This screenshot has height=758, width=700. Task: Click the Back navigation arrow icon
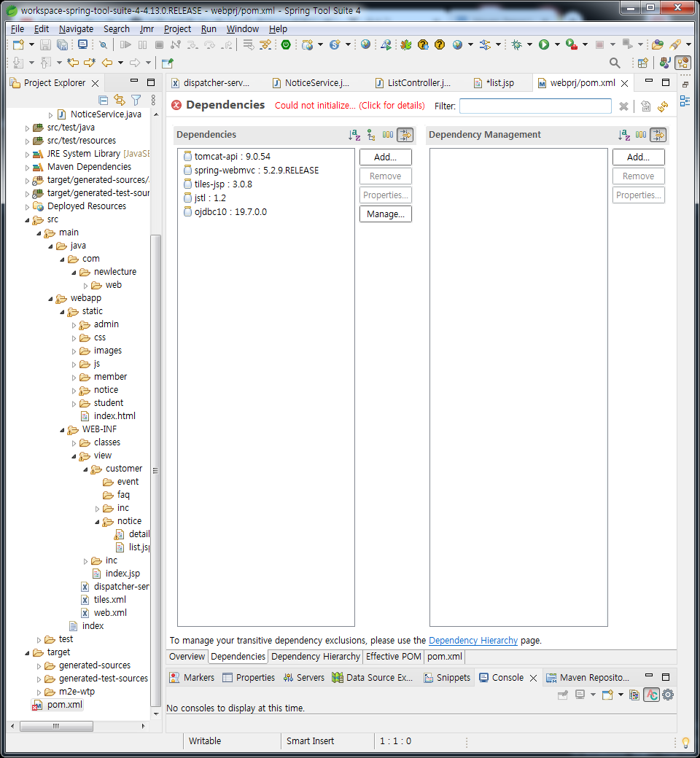click(107, 63)
